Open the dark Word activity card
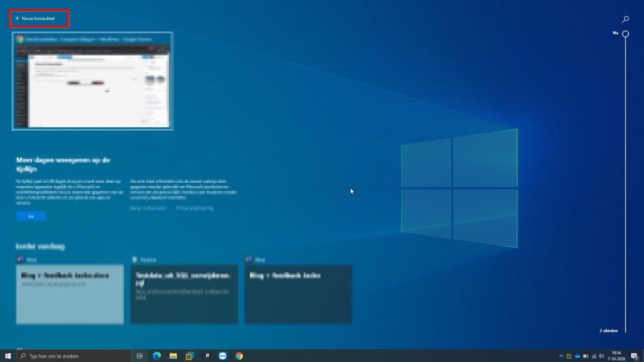 (299, 294)
